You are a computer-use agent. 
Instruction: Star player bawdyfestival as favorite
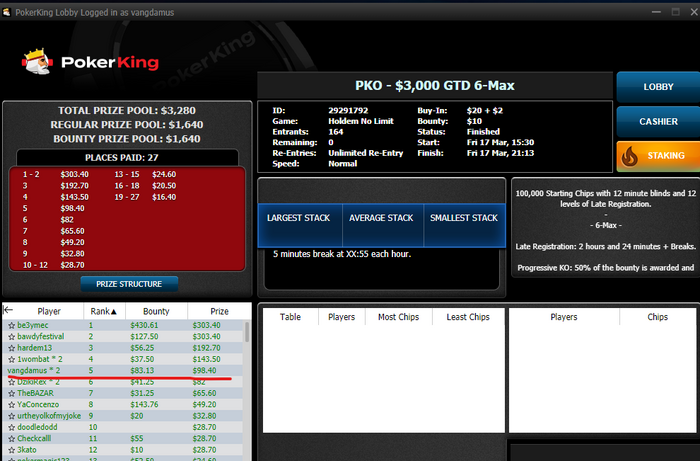click(x=12, y=336)
